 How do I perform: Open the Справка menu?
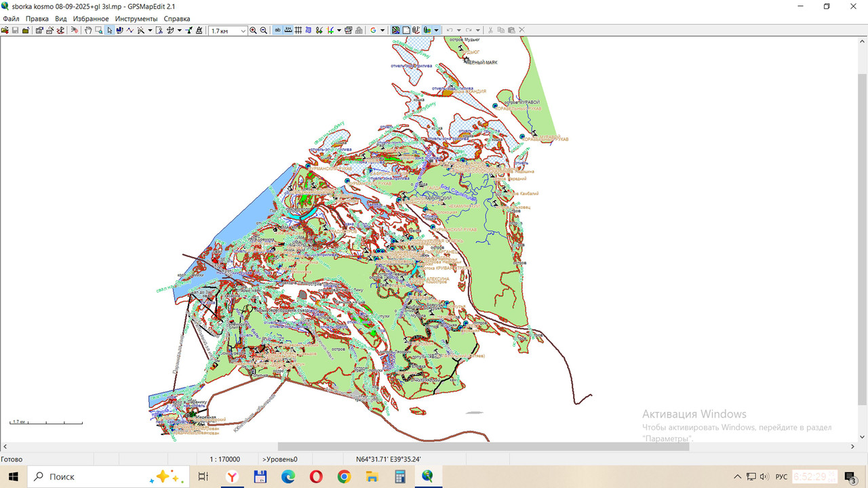(x=177, y=18)
